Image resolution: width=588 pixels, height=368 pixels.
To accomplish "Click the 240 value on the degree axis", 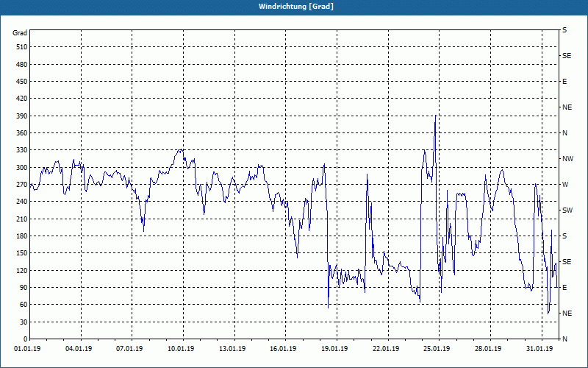I will coord(22,202).
